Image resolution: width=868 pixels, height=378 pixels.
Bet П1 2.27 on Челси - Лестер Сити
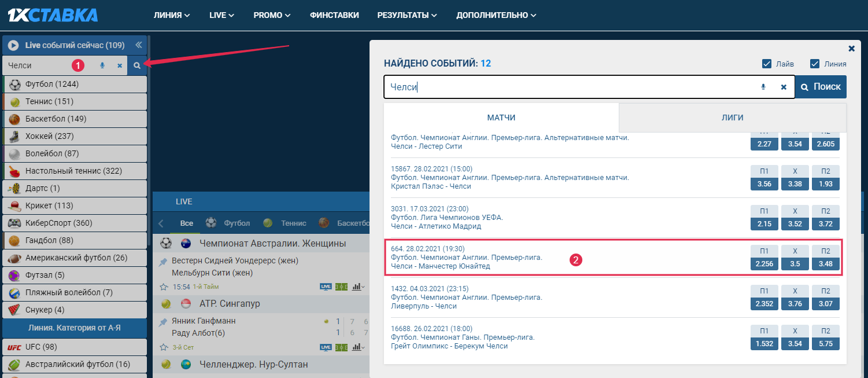tap(764, 144)
